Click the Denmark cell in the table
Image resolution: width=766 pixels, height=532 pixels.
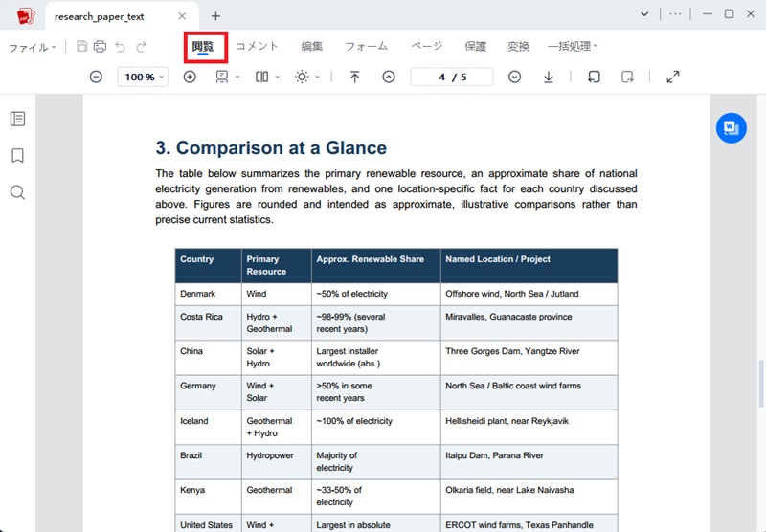click(208, 294)
